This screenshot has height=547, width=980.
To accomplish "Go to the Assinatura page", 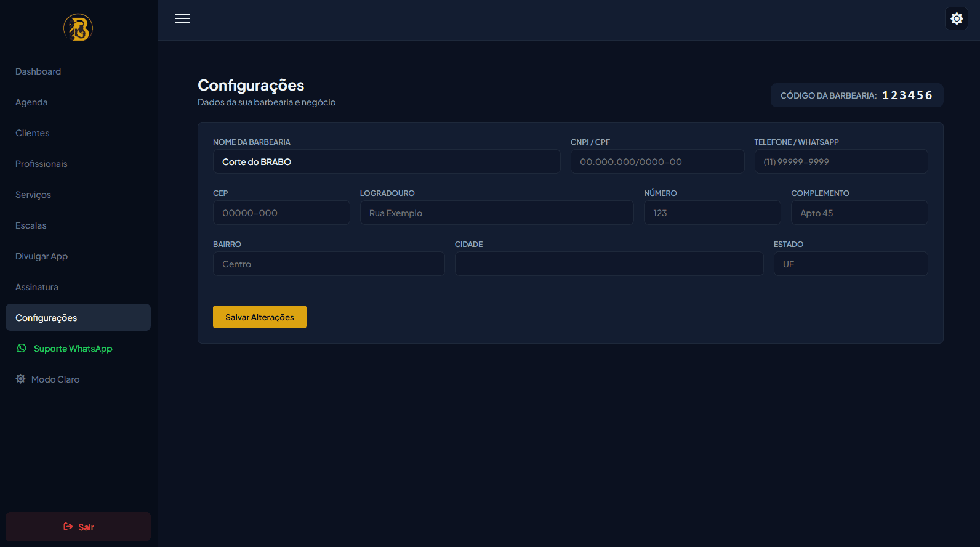I will pyautogui.click(x=78, y=287).
